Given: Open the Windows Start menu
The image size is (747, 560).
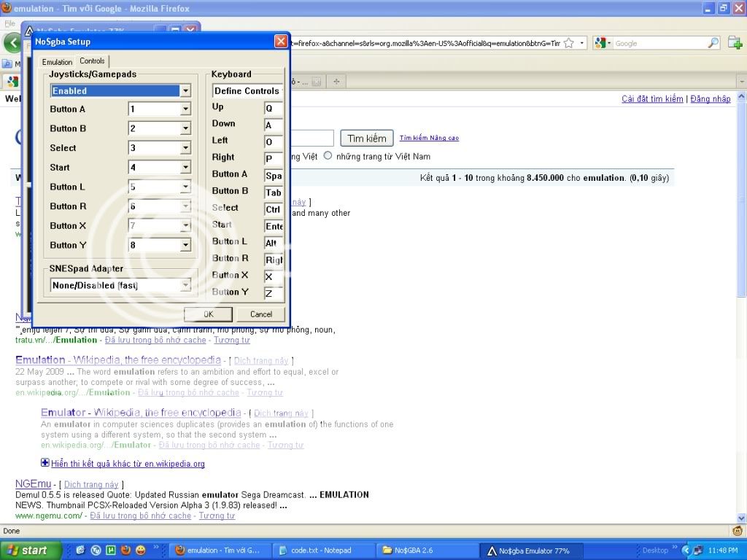Looking at the screenshot, I should [30, 551].
